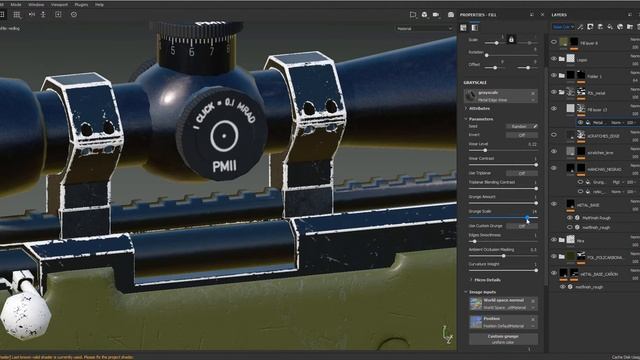Click the Fill layer 8 material thumbnail
Viewport: 640px width, 360px height.
[564, 42]
